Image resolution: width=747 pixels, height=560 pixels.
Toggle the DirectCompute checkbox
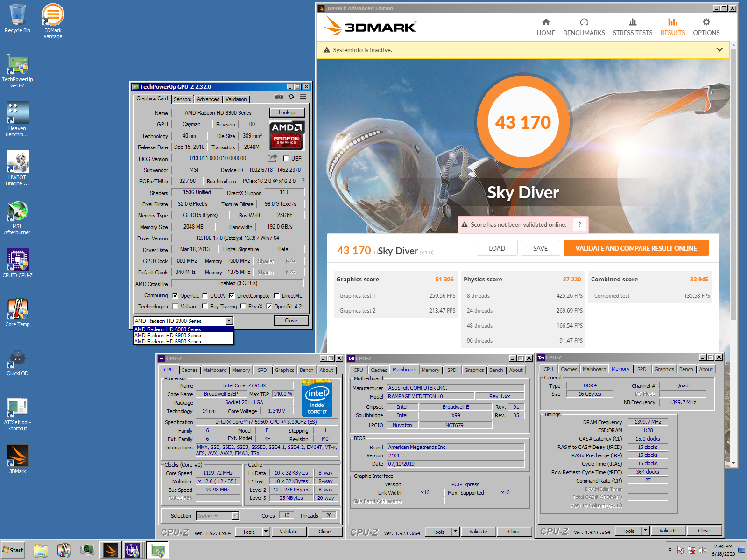(232, 296)
